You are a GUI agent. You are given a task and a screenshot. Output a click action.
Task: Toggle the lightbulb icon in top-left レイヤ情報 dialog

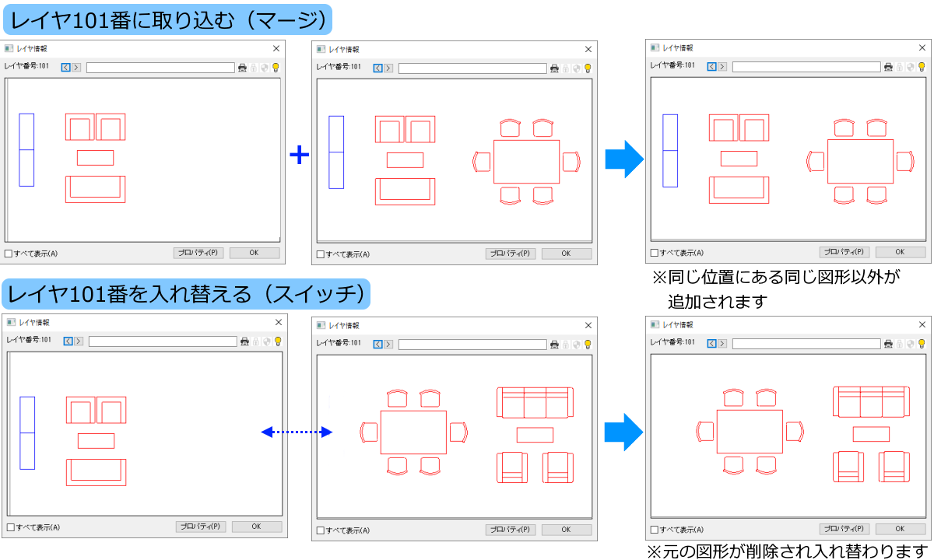(276, 68)
